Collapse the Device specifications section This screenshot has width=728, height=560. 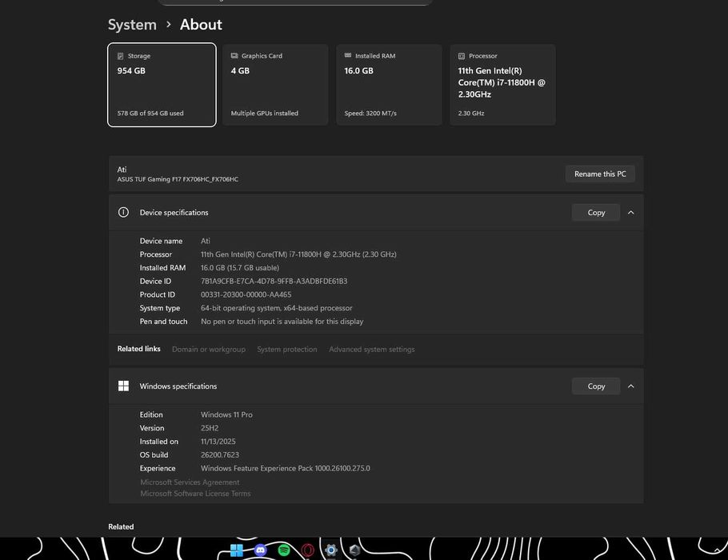pos(631,212)
